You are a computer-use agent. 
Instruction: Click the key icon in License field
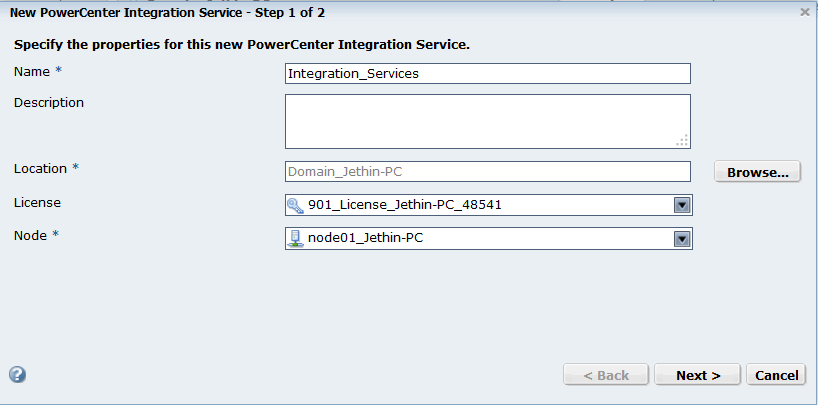click(296, 205)
